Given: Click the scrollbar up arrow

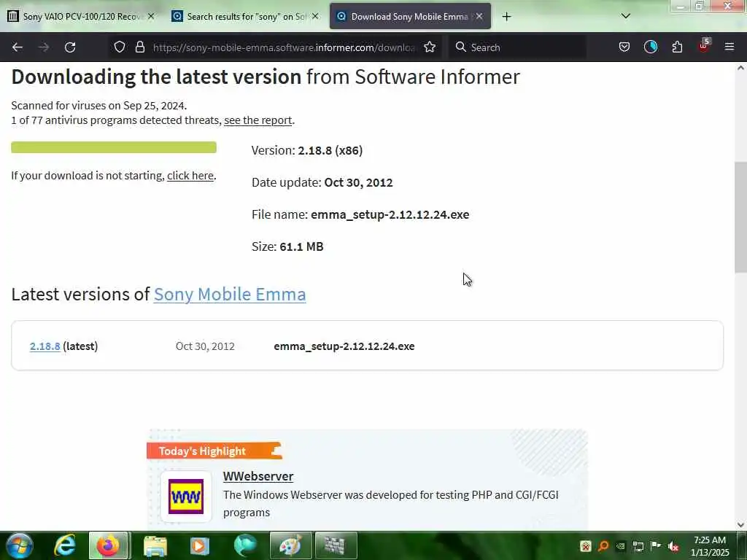Looking at the screenshot, I should [x=740, y=68].
